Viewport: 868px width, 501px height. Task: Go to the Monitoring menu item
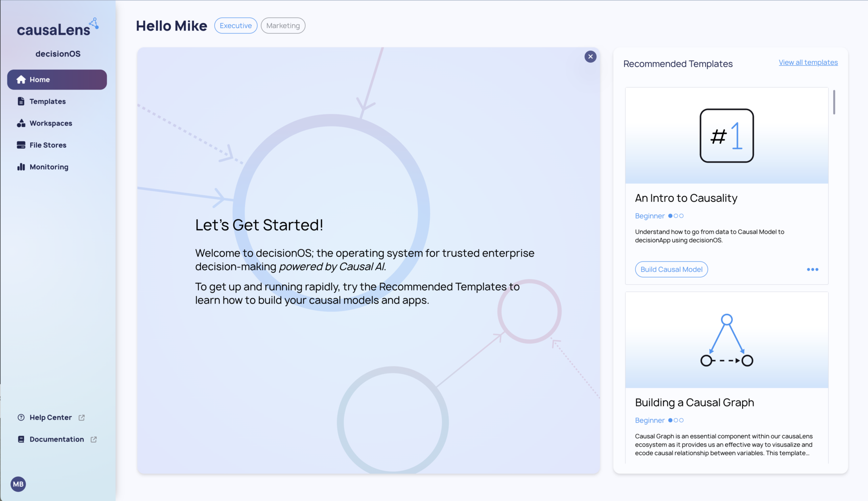coord(49,167)
